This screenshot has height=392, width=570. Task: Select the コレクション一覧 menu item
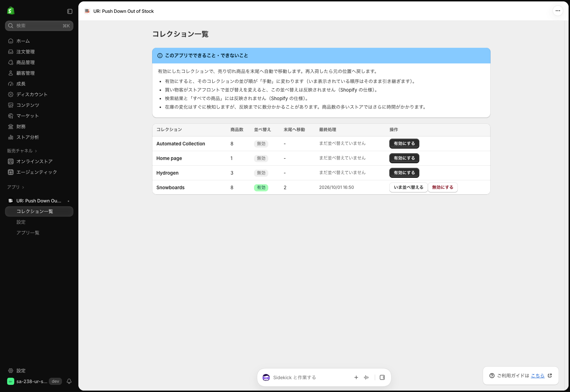coord(39,211)
